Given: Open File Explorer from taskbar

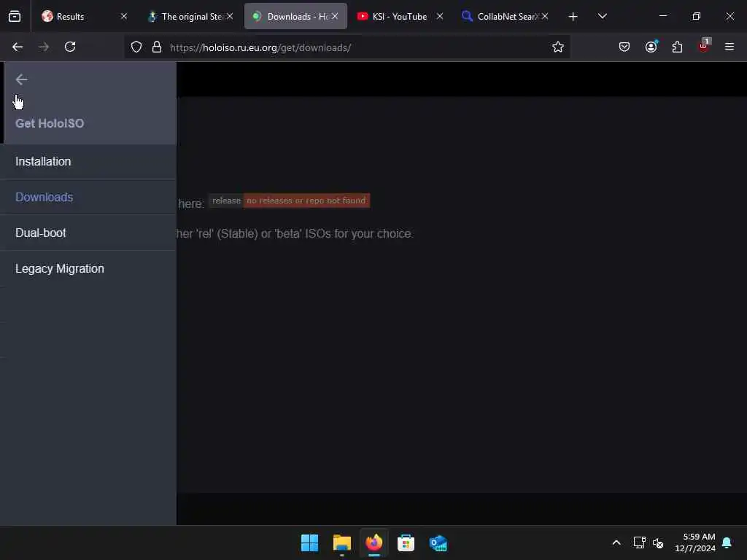Looking at the screenshot, I should click(x=341, y=542).
